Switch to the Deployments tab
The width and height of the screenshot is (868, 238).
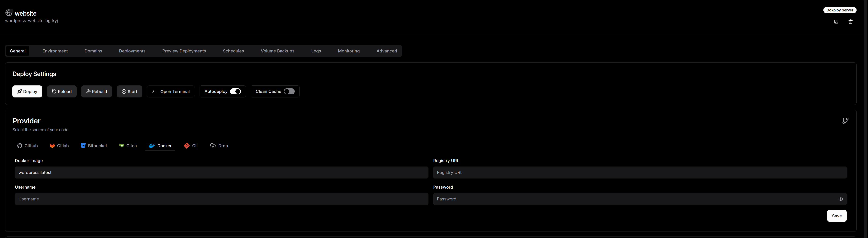click(x=132, y=51)
